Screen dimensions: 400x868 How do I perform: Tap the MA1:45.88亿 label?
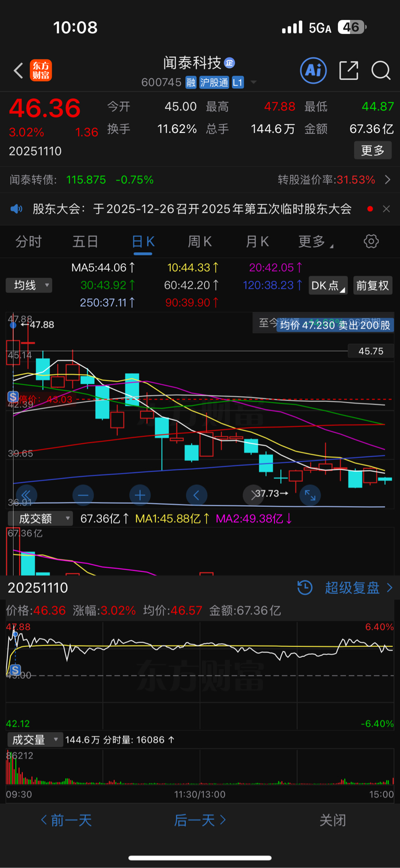[172, 518]
